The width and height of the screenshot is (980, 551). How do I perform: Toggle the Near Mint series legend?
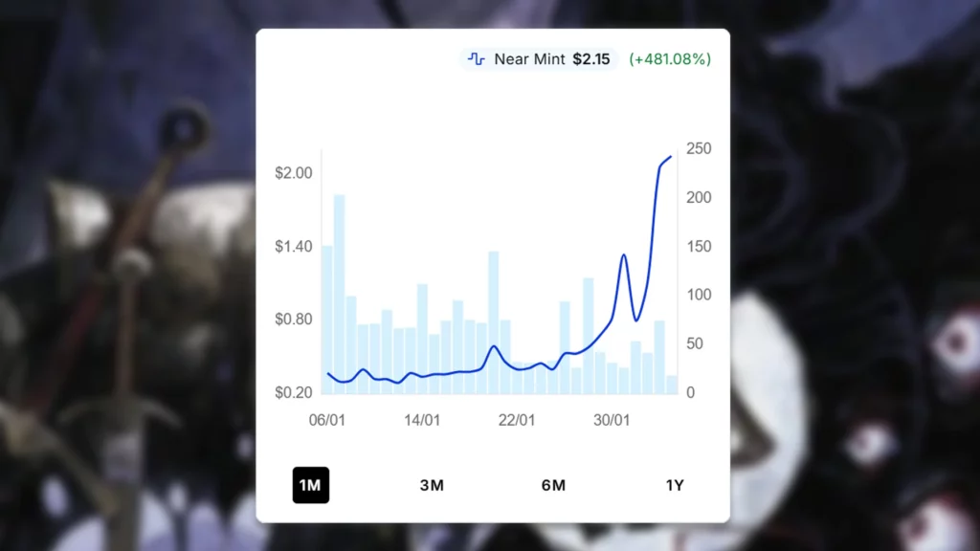(x=529, y=59)
